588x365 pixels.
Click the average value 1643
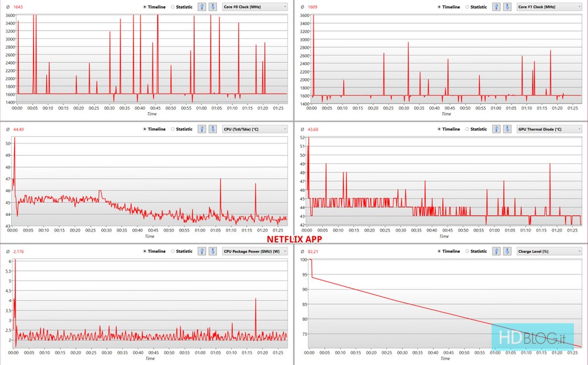click(x=18, y=6)
